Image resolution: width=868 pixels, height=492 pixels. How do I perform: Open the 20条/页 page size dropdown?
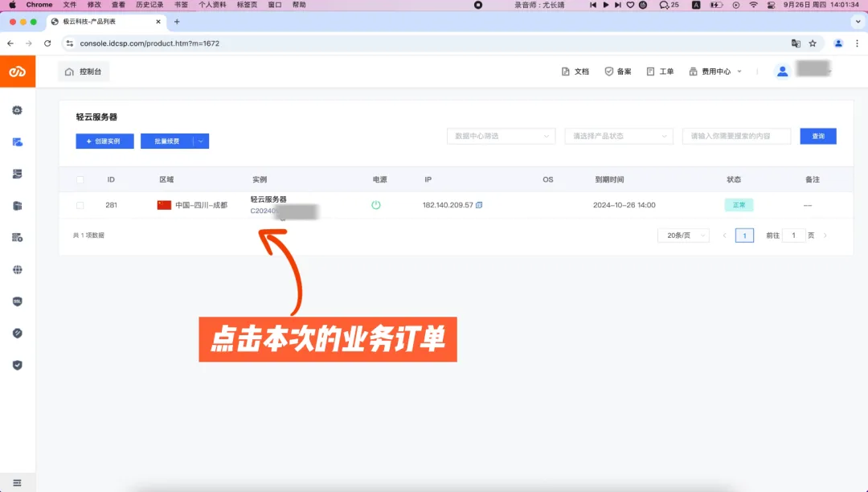(684, 236)
